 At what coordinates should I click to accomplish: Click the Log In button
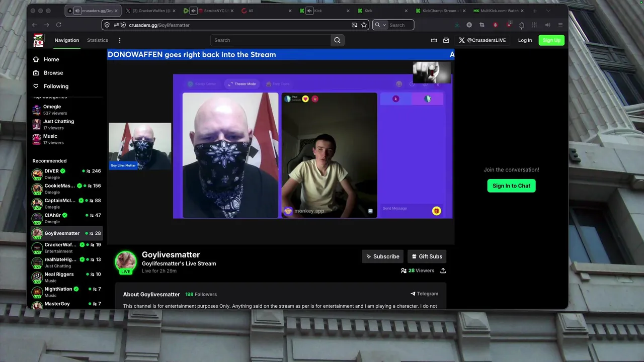click(x=525, y=40)
